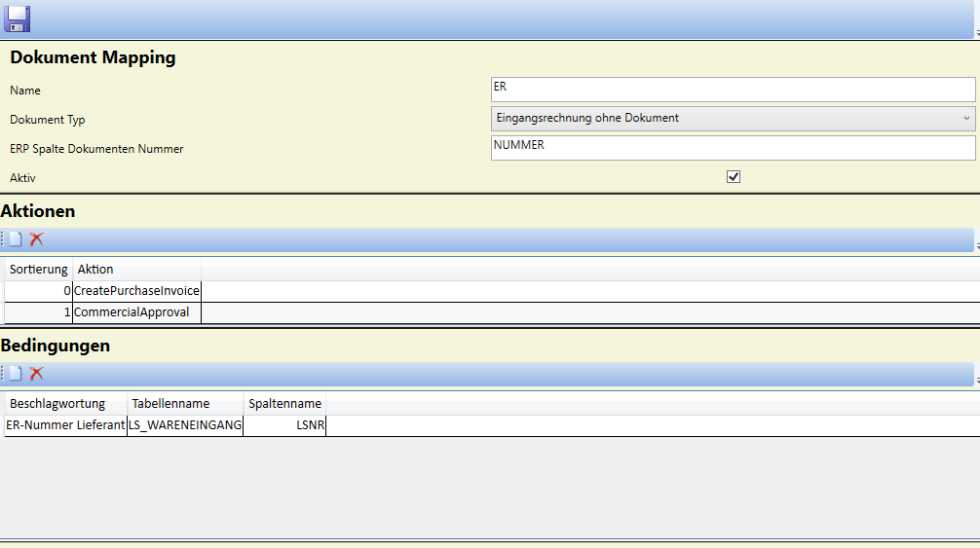Click into the Name field containing ER

coord(733,90)
